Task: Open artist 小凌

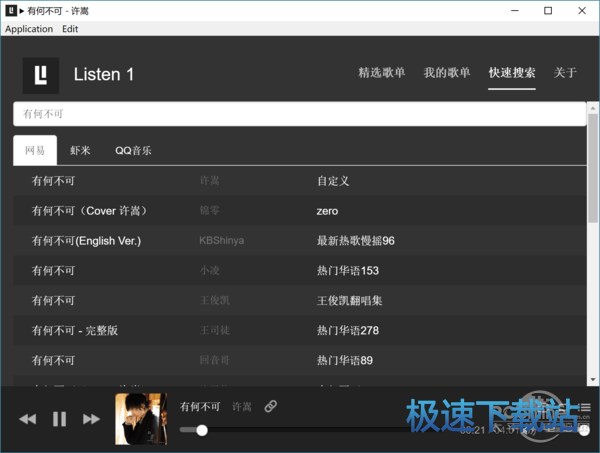Action: coord(210,270)
